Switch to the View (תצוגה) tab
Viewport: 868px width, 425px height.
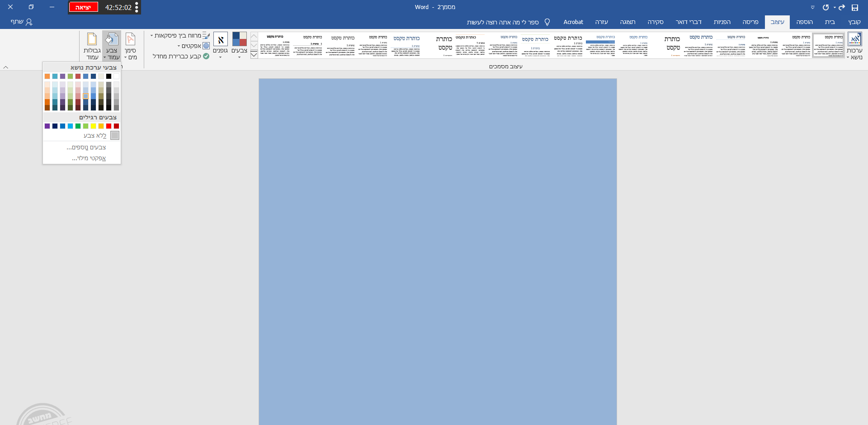pyautogui.click(x=627, y=22)
